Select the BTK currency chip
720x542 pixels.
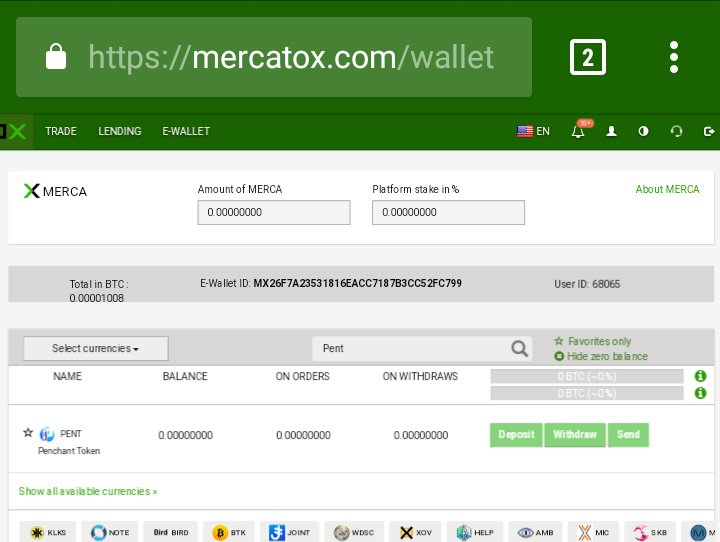(x=229, y=532)
